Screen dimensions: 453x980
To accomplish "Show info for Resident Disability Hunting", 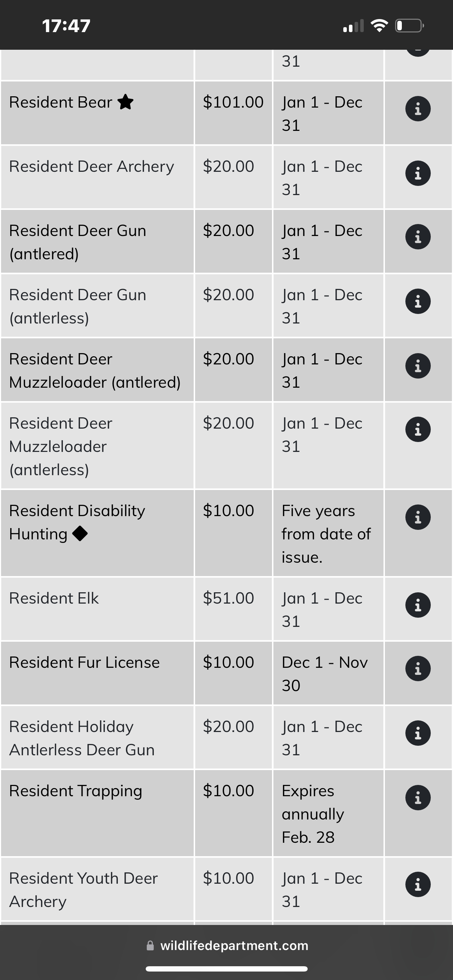I will 418,518.
